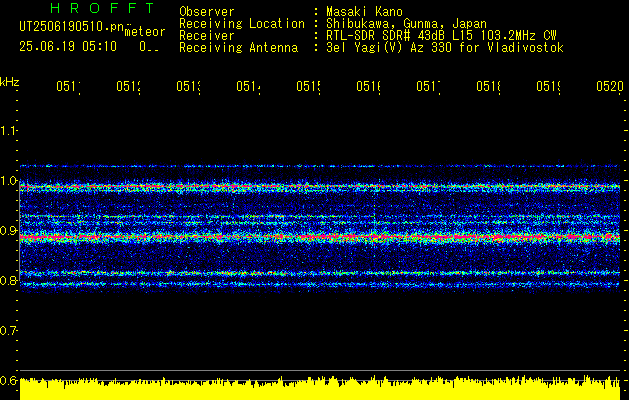Click the 0.8 frequency axis label
The image size is (629, 400).
pos(8,280)
